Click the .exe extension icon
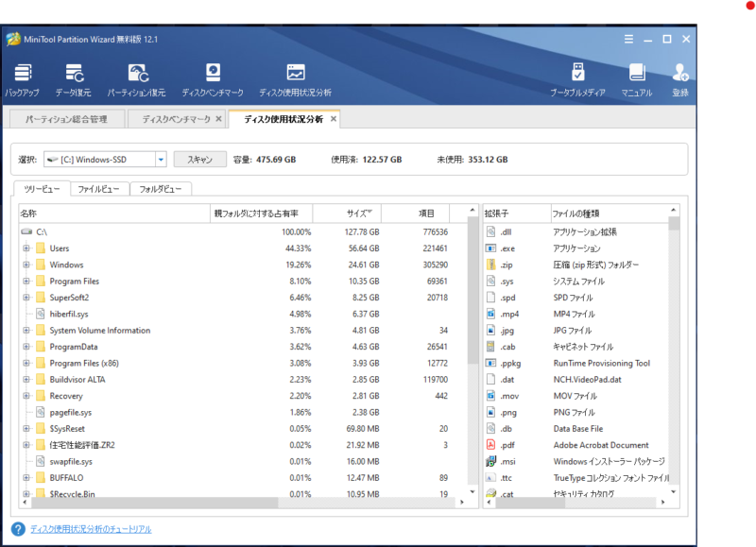This screenshot has height=547, width=756. [490, 248]
